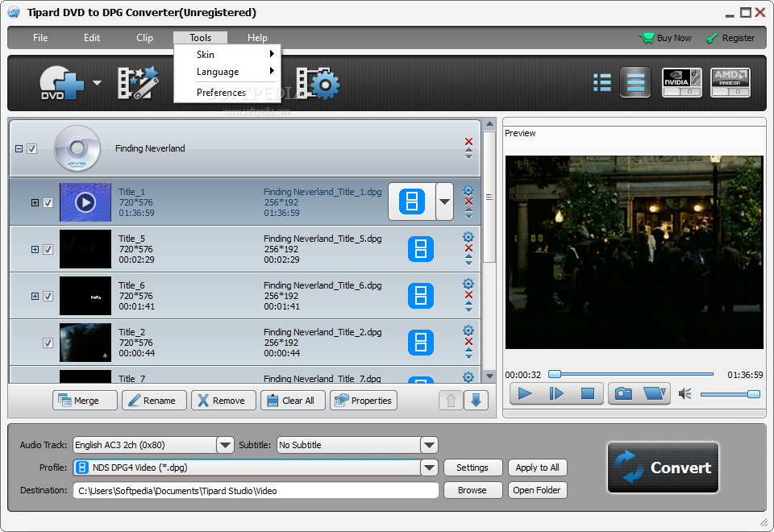Screen dimensions: 774x532
Task: Click the Merge button
Action: click(x=85, y=401)
